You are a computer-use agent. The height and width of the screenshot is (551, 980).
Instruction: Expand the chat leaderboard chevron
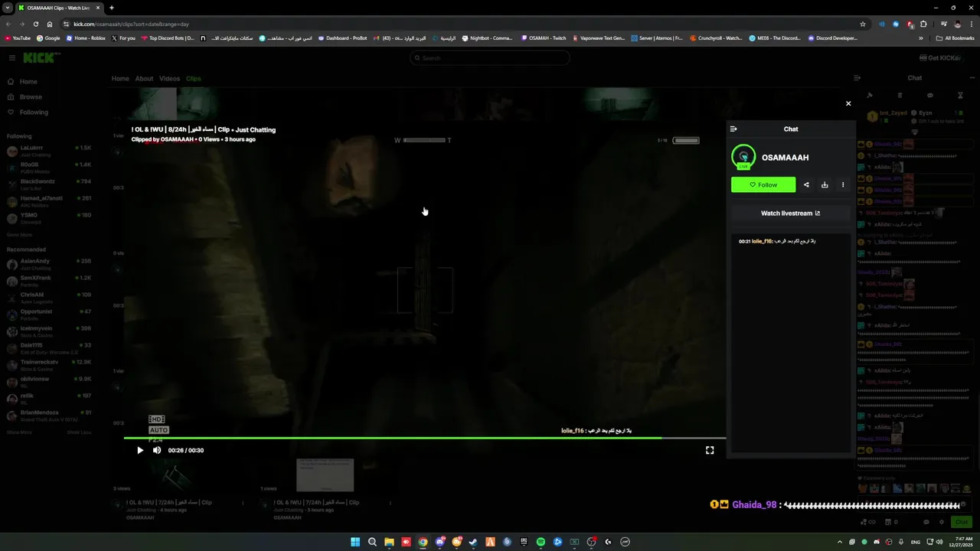click(x=914, y=132)
